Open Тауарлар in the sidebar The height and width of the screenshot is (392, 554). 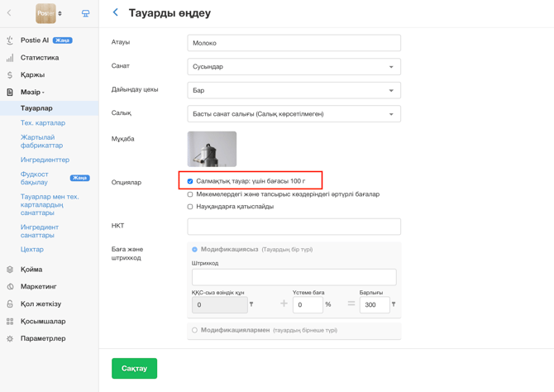36,108
